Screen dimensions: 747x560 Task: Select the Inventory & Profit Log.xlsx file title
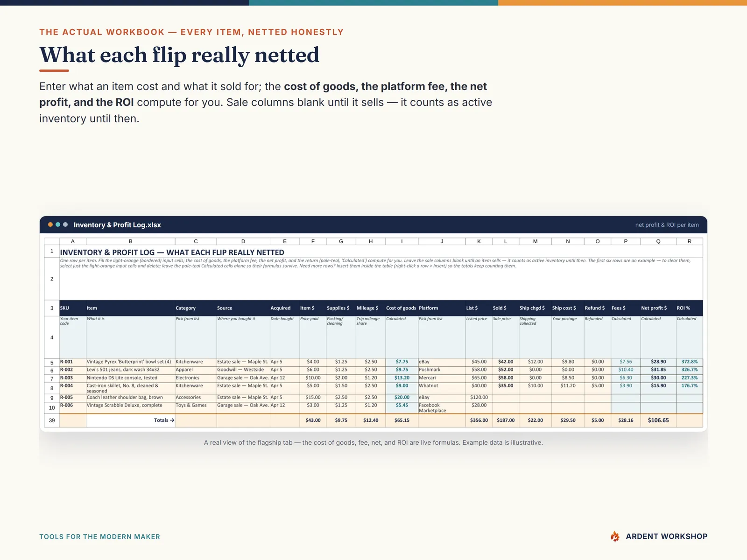[x=117, y=225]
